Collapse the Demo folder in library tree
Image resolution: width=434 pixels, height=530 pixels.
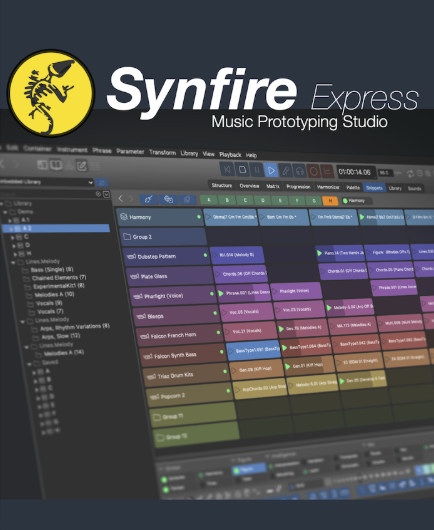[x=5, y=212]
